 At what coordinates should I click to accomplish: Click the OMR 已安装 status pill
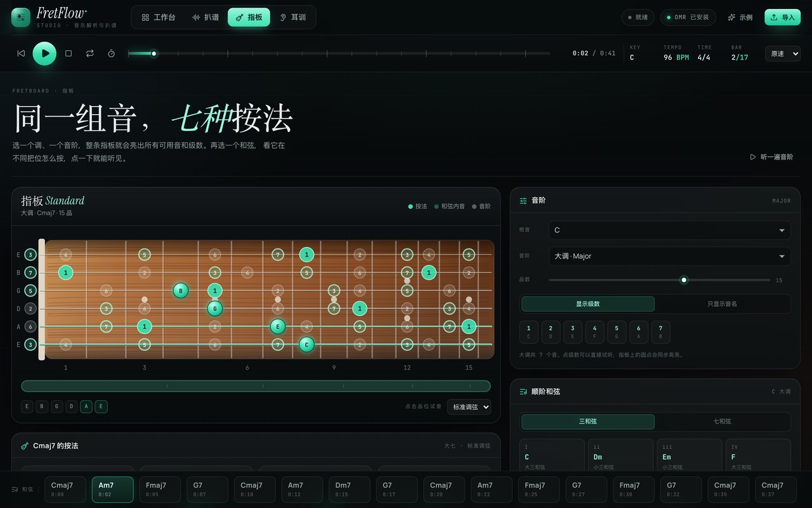(688, 17)
